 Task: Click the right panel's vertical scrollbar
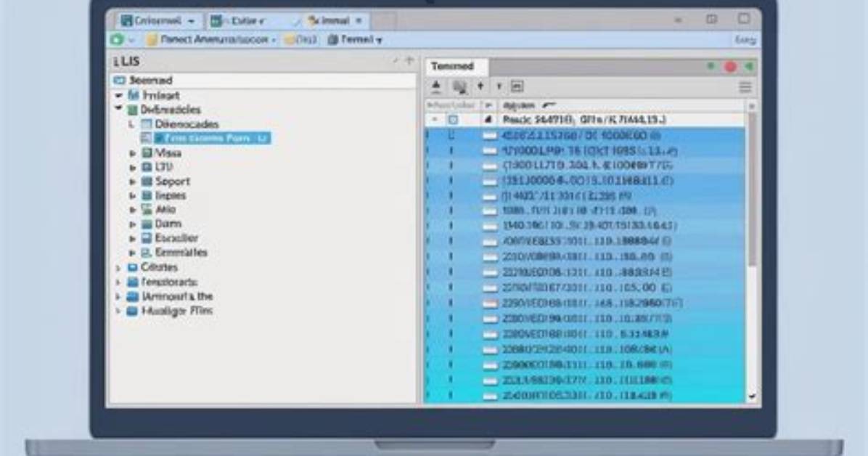752,188
